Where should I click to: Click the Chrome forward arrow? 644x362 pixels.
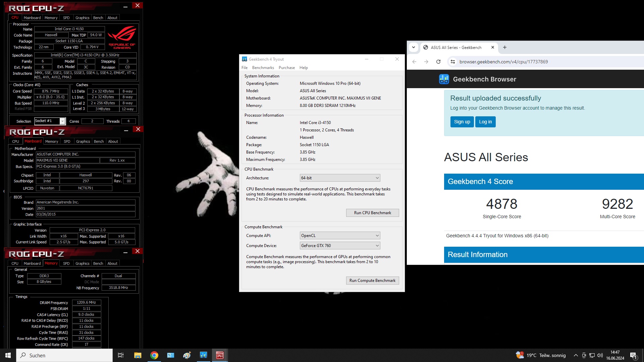[x=426, y=62]
